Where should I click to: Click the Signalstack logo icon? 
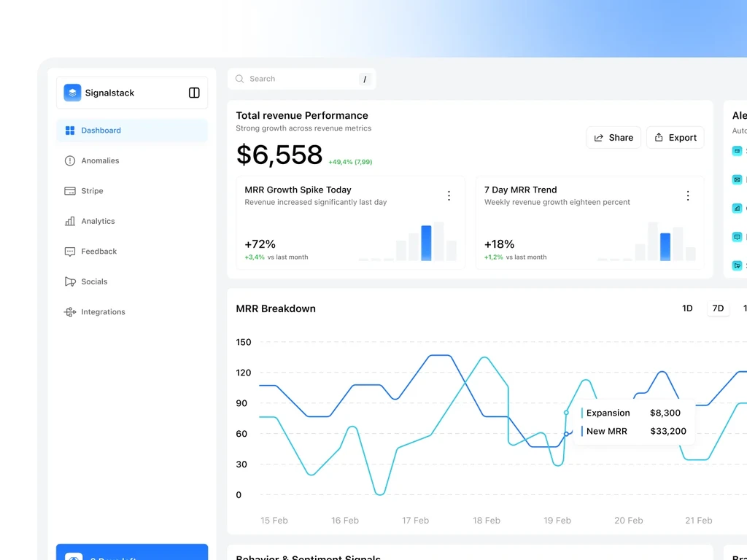[x=72, y=93]
